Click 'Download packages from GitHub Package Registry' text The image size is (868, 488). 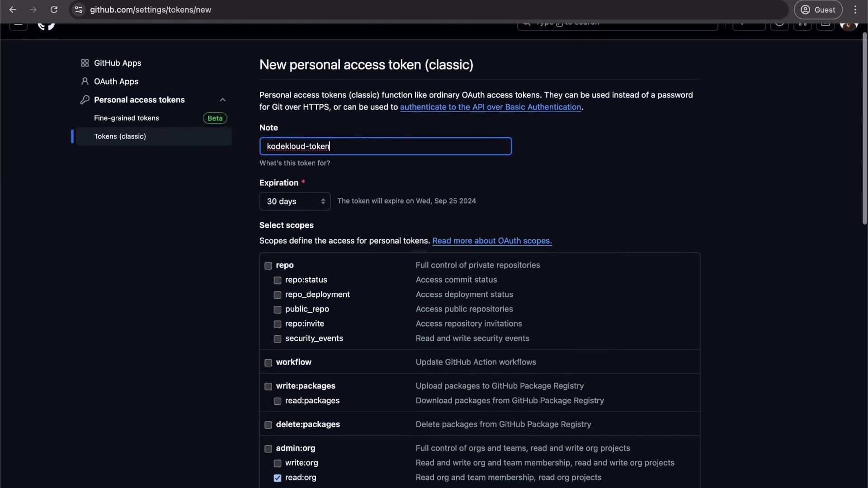pos(509,401)
